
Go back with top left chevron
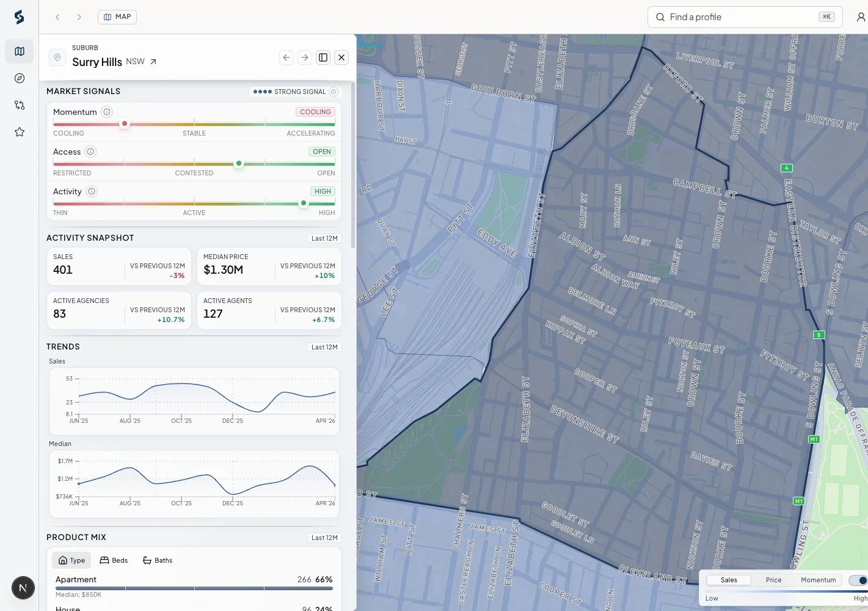tap(57, 17)
